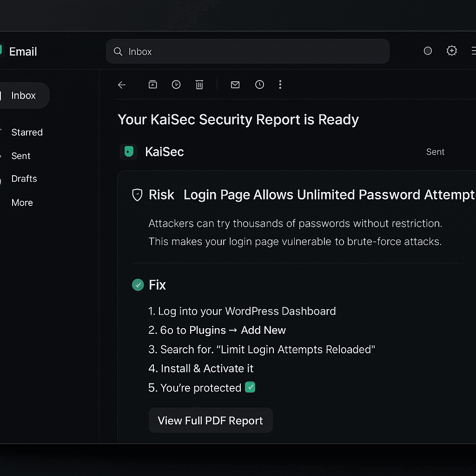The height and width of the screenshot is (476, 476).
Task: Open settings via the gear icon
Action: [452, 50]
